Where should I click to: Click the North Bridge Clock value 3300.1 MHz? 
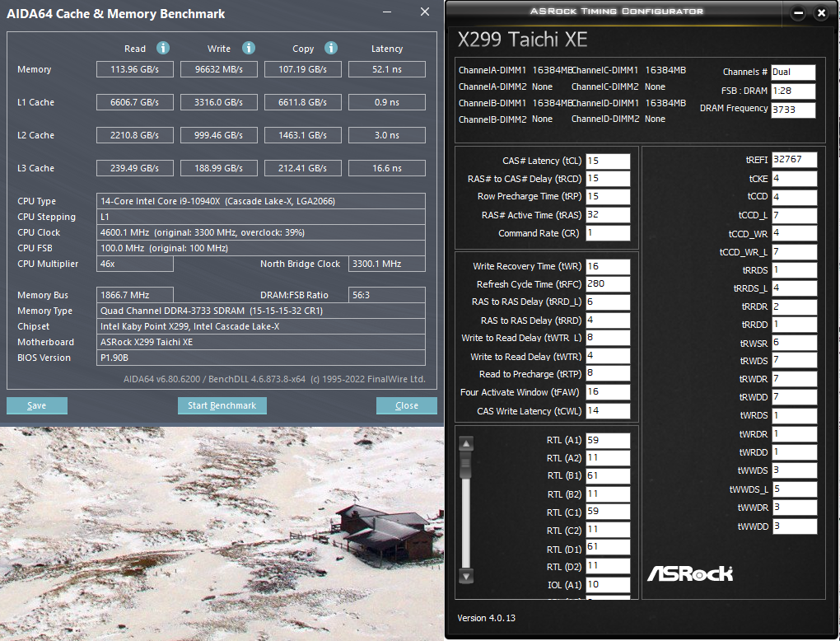[x=387, y=264]
